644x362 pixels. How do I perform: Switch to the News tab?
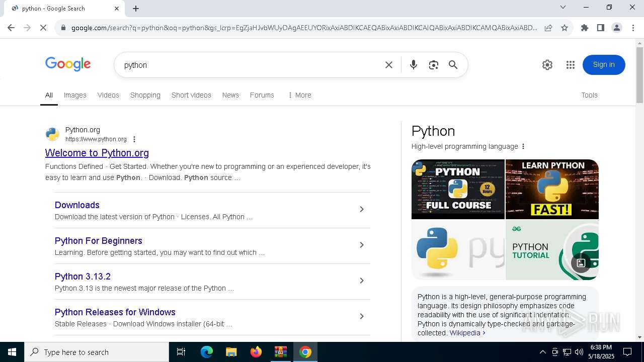230,95
